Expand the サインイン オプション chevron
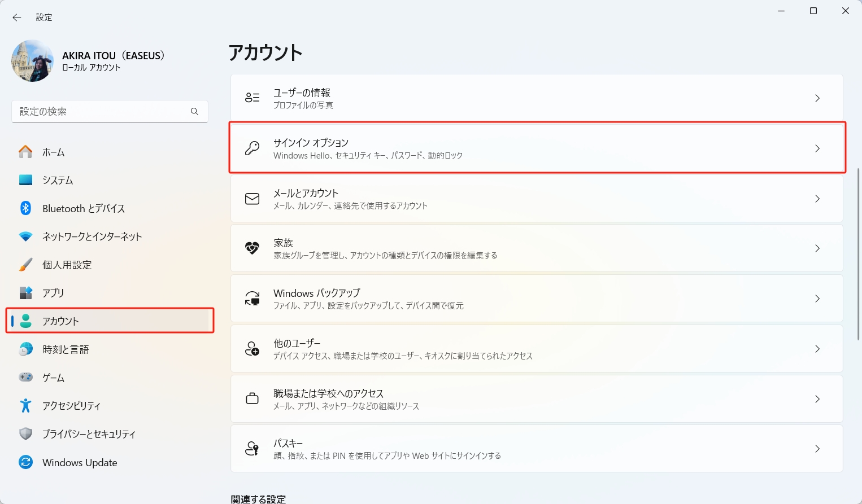The width and height of the screenshot is (862, 504). pyautogui.click(x=817, y=148)
